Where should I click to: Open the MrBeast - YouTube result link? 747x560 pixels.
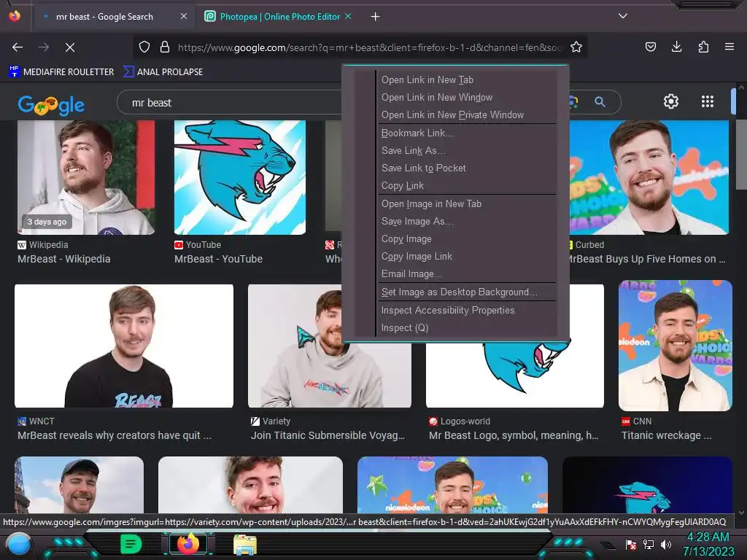point(218,259)
